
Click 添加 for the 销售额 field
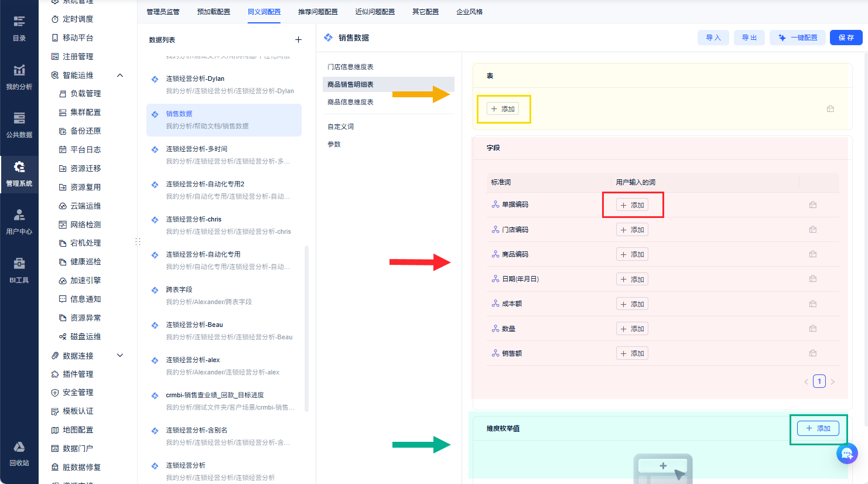(633, 353)
